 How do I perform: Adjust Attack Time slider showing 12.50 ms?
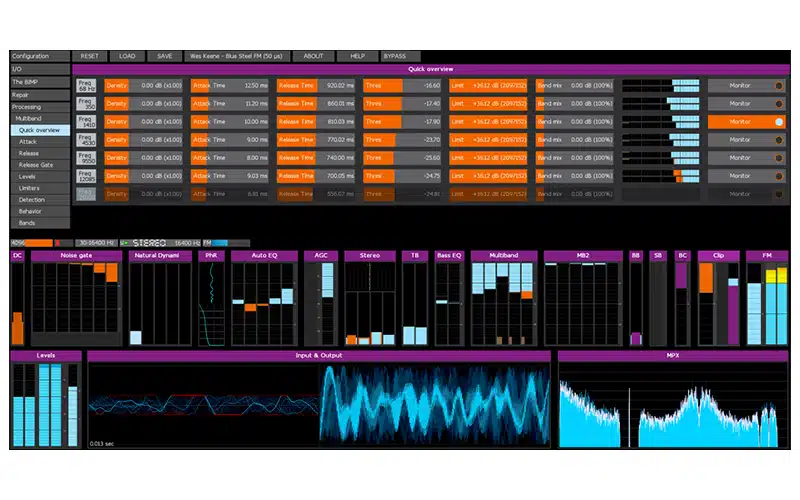pyautogui.click(x=230, y=86)
